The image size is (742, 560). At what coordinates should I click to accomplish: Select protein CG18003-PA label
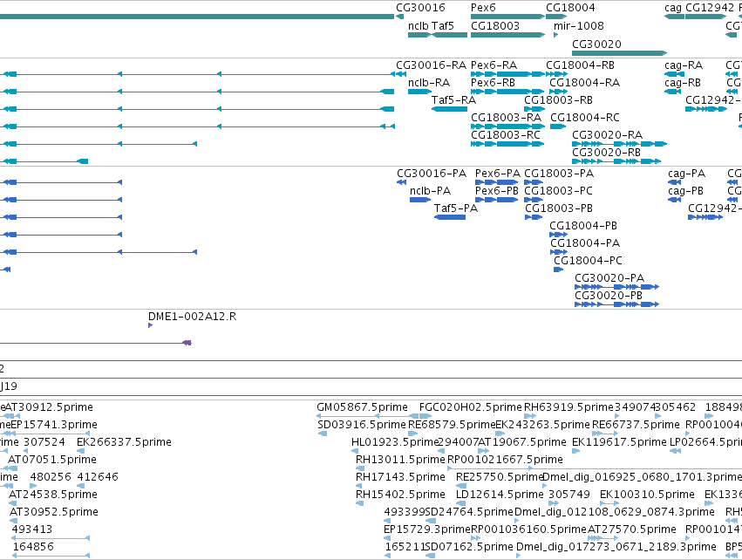click(559, 174)
